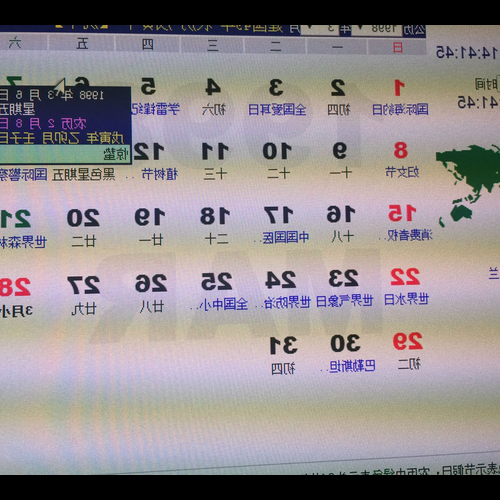Select day 4 labeled 初六
This screenshot has height=500, width=500.
point(212,87)
